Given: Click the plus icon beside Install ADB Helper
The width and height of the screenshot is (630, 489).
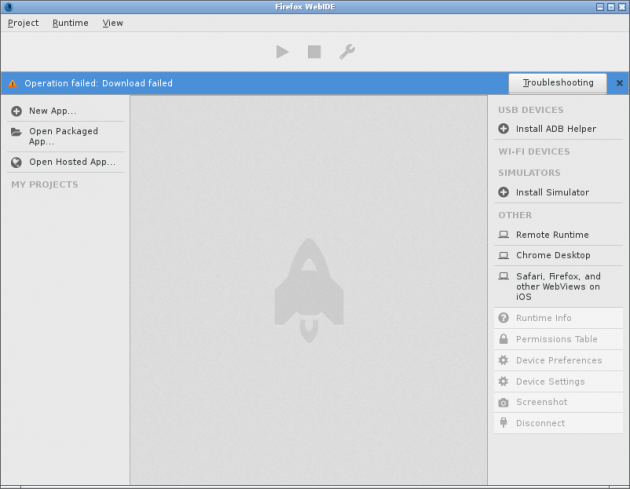Looking at the screenshot, I should tap(503, 129).
